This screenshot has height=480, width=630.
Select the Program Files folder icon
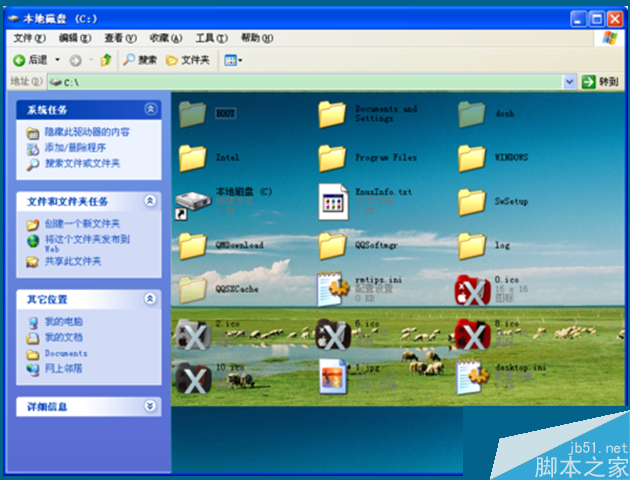[x=332, y=158]
